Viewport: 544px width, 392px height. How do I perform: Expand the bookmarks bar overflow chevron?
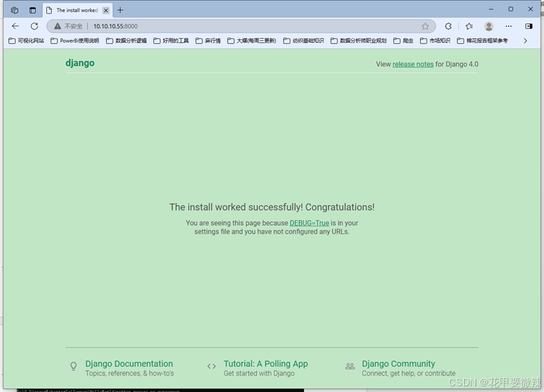point(525,41)
